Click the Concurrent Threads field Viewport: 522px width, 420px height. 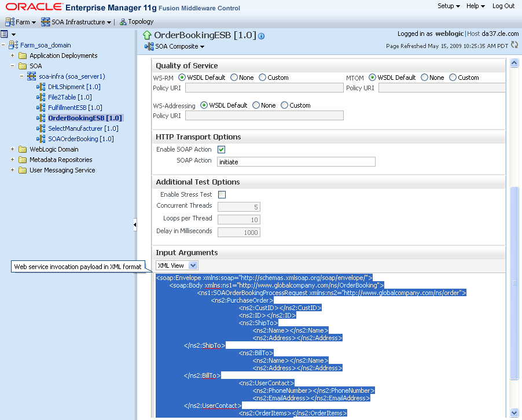point(238,207)
